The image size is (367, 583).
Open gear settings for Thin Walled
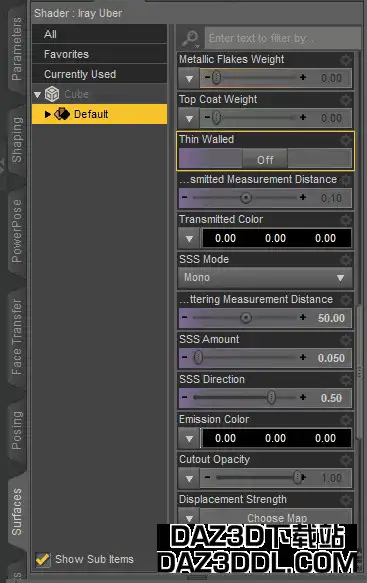(x=346, y=140)
